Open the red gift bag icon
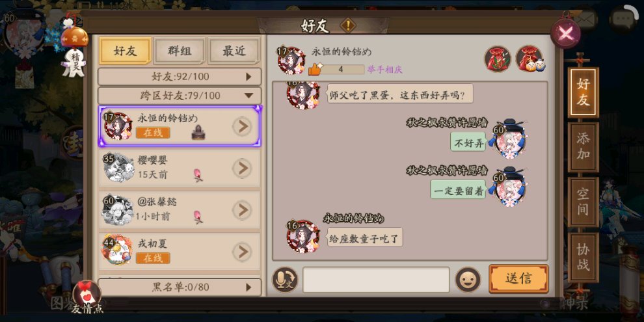The height and width of the screenshot is (322, 644). [498, 59]
